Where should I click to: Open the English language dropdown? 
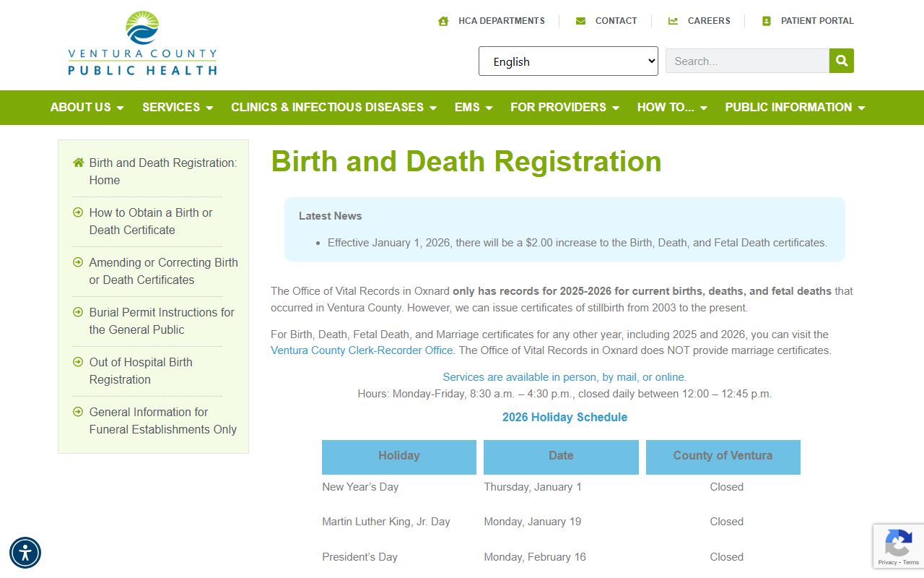point(568,61)
